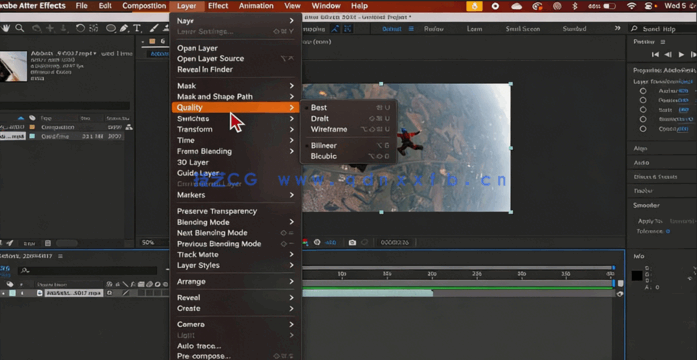Expand the Switches submenu

(236, 119)
